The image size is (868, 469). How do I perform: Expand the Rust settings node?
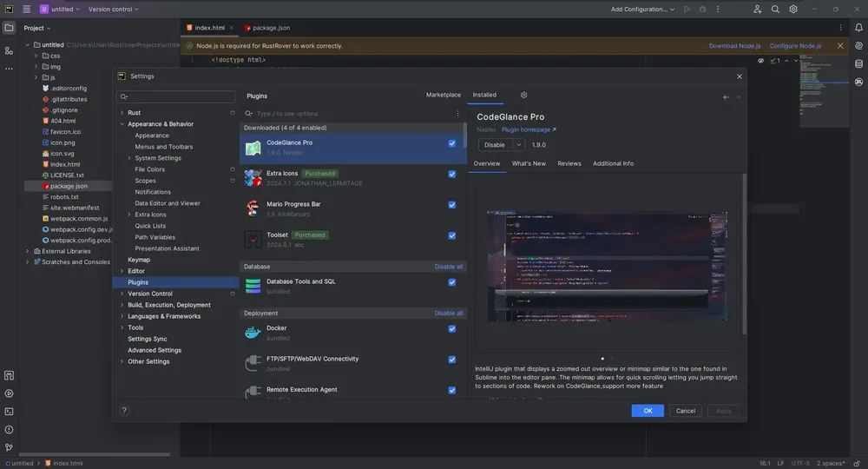pyautogui.click(x=122, y=112)
